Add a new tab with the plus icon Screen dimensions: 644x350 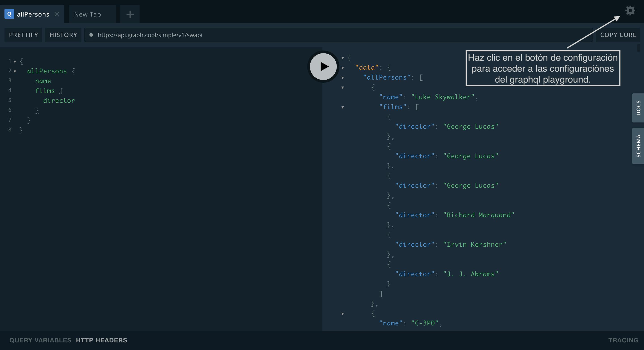coord(130,14)
